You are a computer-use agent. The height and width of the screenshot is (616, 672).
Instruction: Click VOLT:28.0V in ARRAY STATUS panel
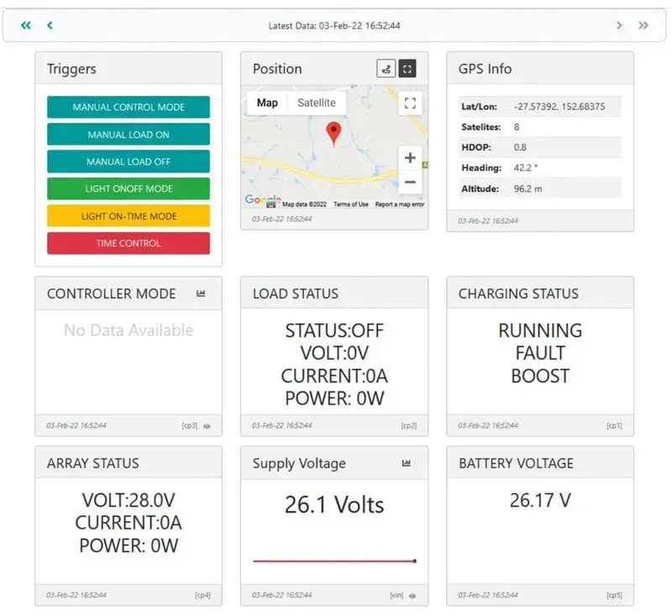click(129, 500)
